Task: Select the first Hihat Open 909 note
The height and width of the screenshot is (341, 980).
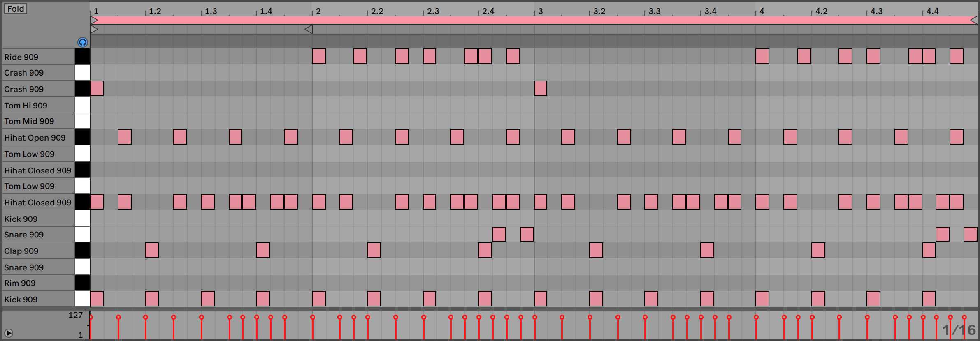Action: coord(125,137)
